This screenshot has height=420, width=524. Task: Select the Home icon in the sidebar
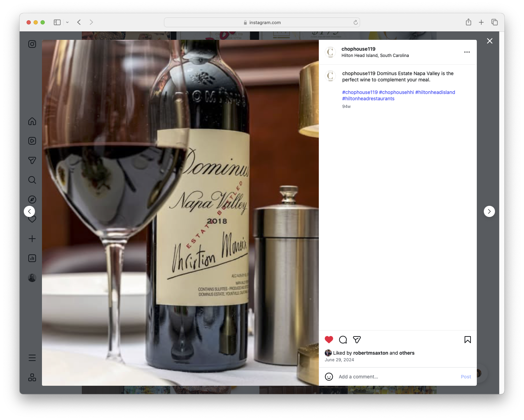tap(32, 121)
